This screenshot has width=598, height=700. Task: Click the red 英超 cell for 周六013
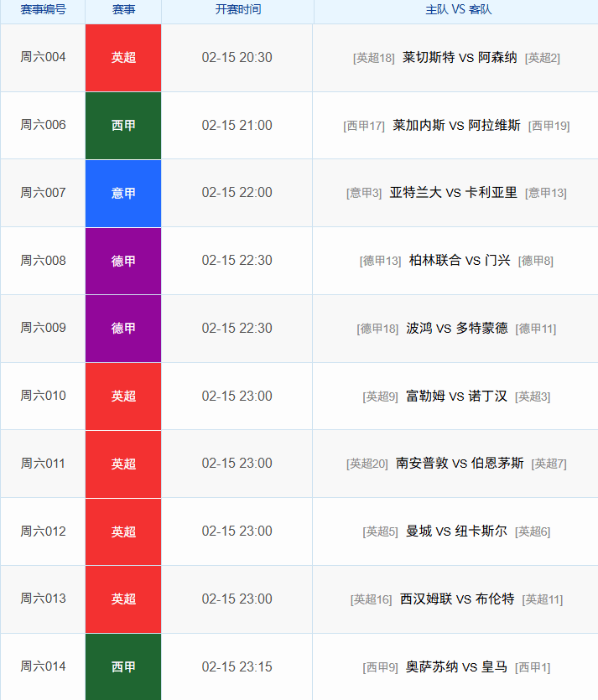coord(123,599)
